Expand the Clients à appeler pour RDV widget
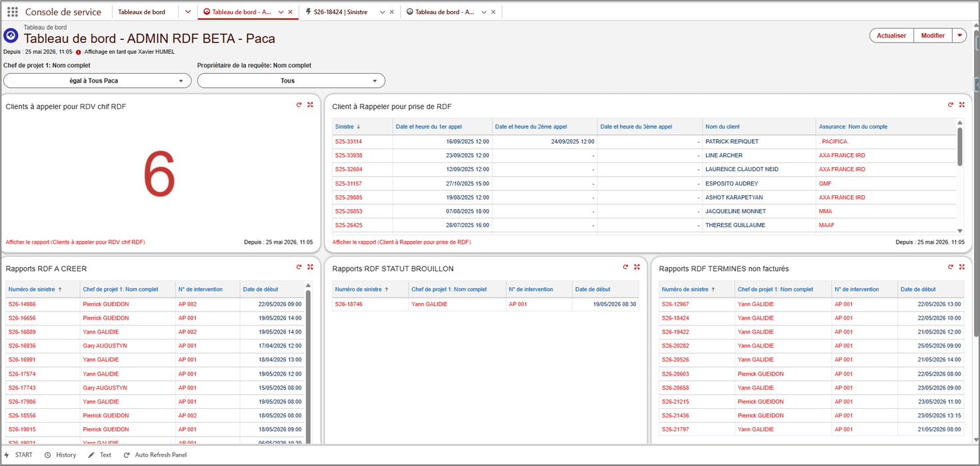The width and height of the screenshot is (980, 466). pos(310,105)
